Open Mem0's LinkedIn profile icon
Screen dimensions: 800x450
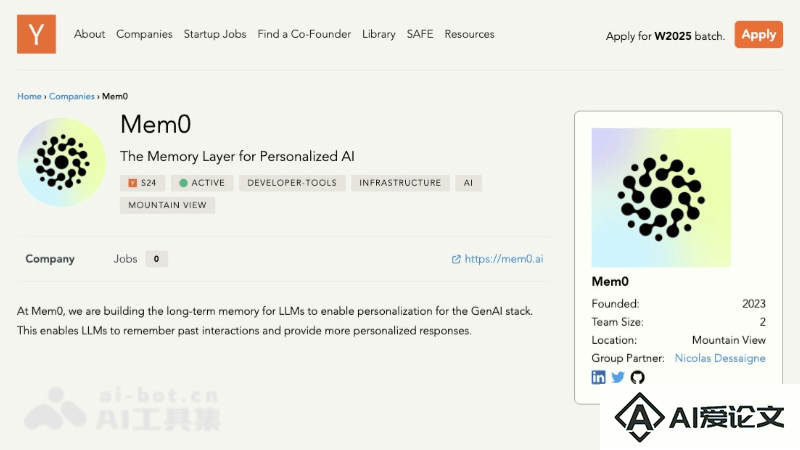598,377
